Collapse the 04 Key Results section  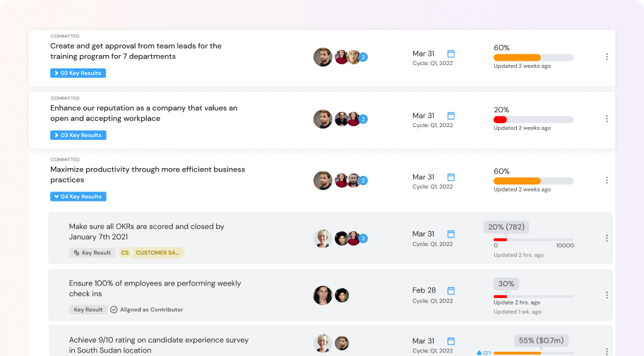pos(78,196)
